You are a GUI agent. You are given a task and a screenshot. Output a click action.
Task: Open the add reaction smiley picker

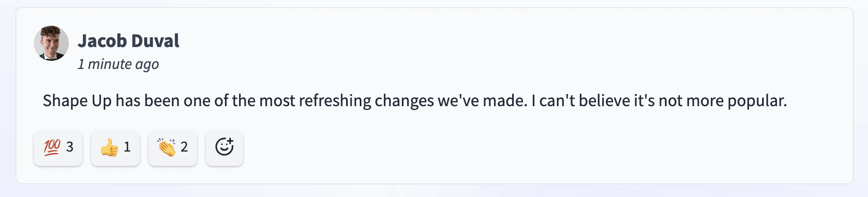click(224, 147)
